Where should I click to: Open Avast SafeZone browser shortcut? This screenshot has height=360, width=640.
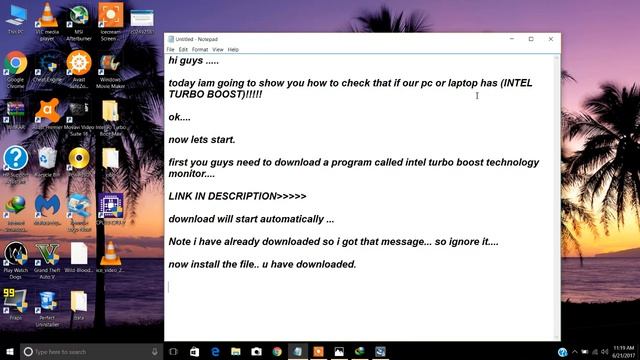tap(78, 69)
